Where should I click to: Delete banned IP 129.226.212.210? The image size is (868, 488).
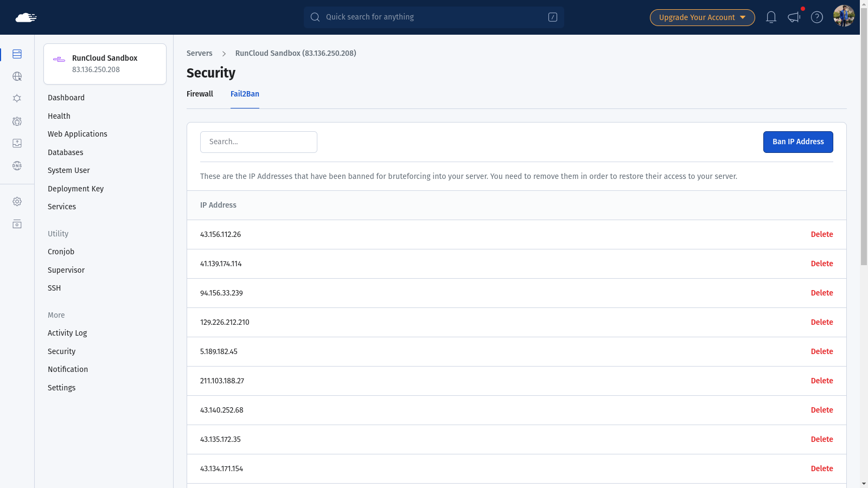tap(822, 322)
